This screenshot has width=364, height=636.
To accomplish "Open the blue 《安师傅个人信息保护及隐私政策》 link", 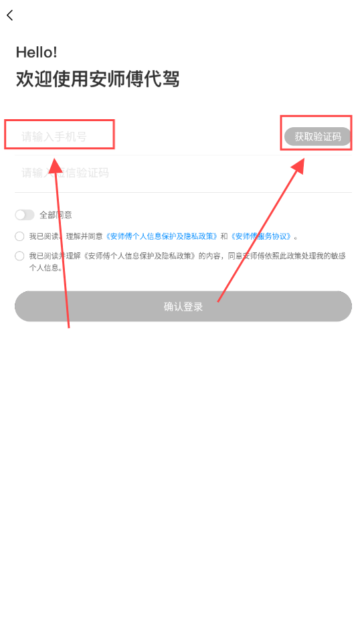I will (162, 236).
